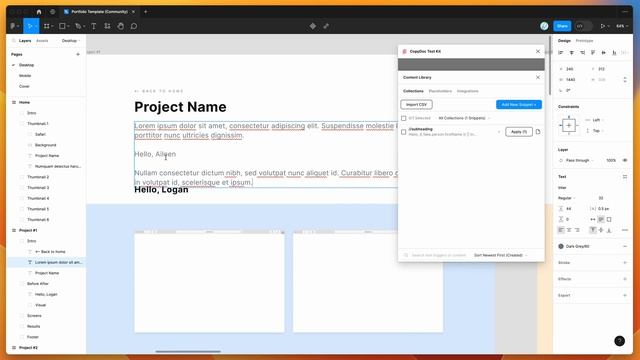Open the help question mark button
This screenshot has height=360, width=640.
619,341
